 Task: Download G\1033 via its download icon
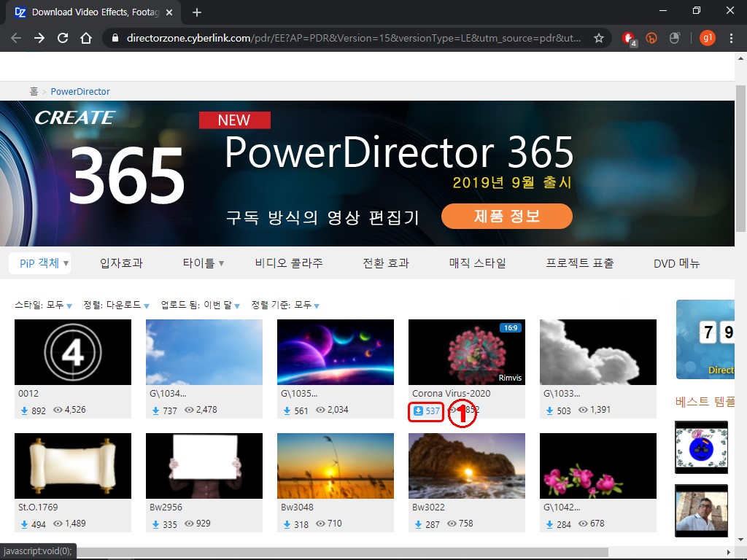549,411
